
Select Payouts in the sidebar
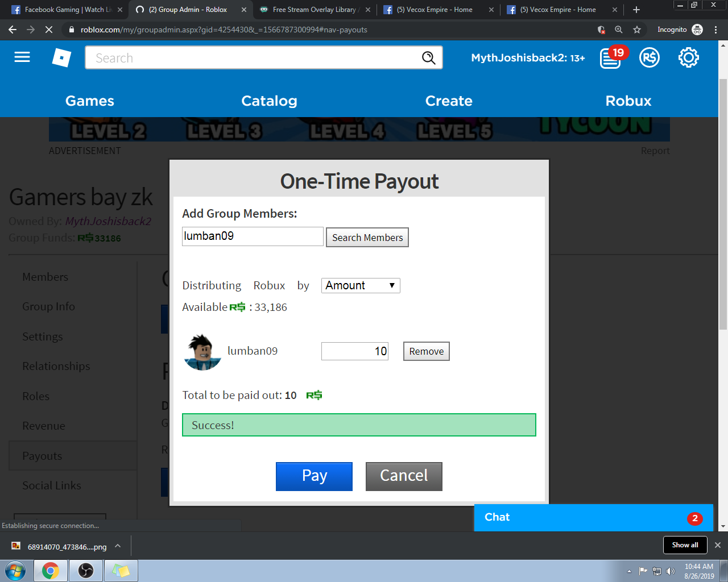point(72,456)
